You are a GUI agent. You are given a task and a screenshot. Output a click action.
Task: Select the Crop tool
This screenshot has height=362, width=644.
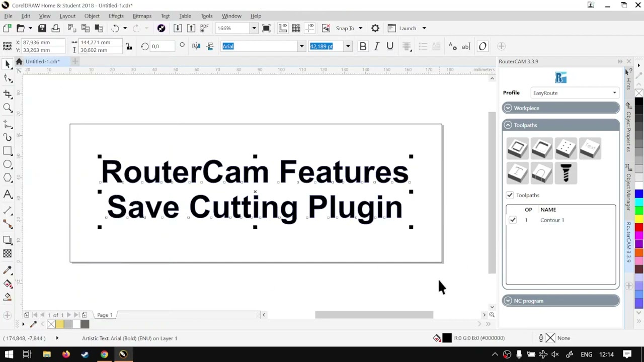click(8, 94)
